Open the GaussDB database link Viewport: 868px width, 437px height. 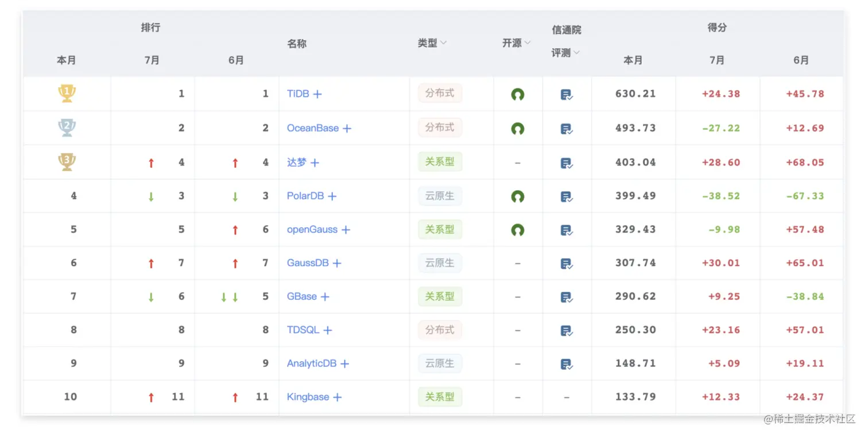308,263
